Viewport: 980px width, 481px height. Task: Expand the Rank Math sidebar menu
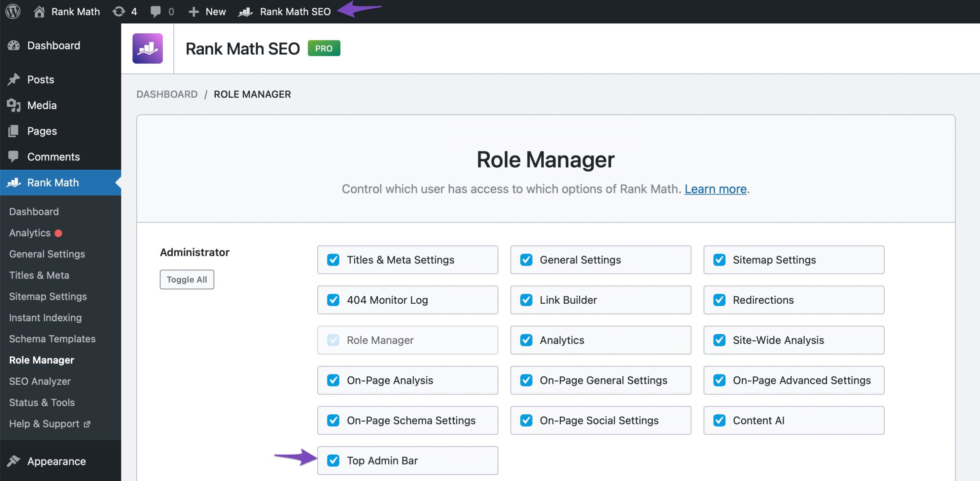[x=53, y=182]
